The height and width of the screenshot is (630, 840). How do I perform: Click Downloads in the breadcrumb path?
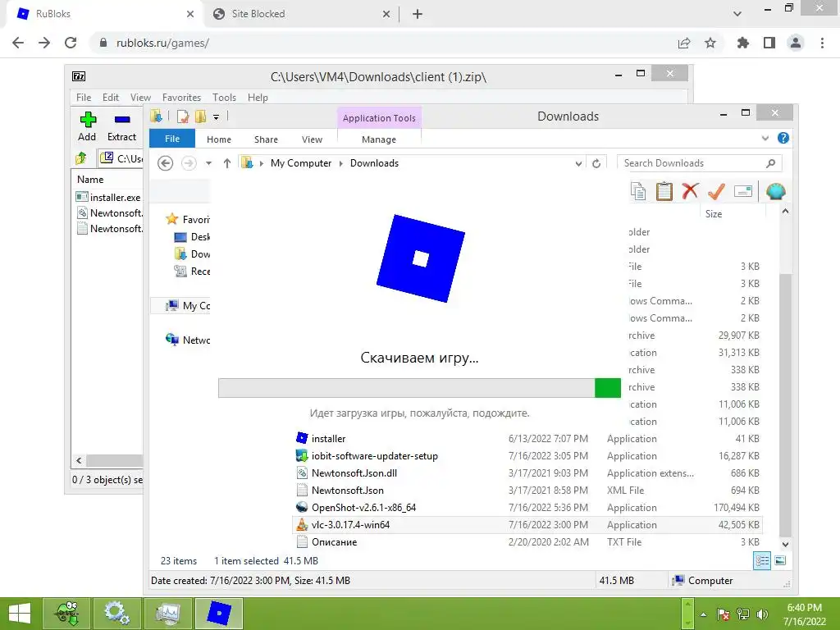pos(374,163)
